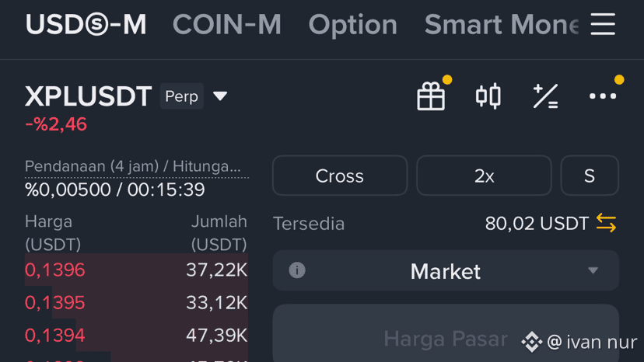Switch to the COIN-M tab
Screen dimensions: 644x362
point(226,25)
